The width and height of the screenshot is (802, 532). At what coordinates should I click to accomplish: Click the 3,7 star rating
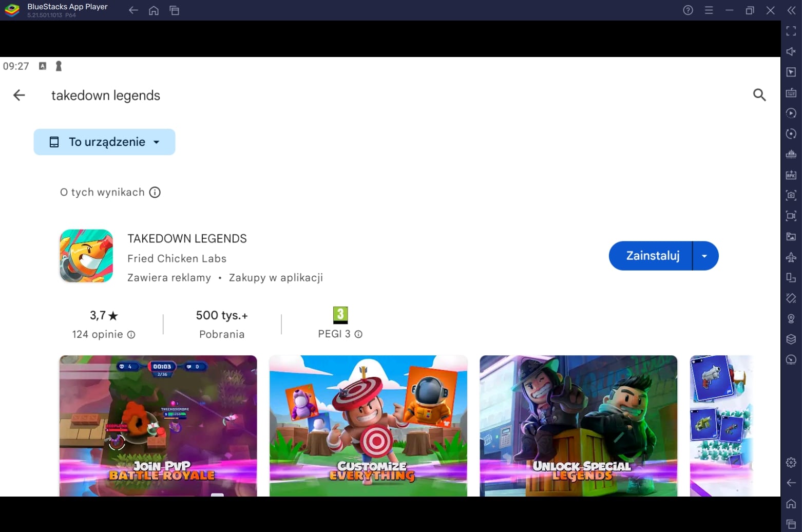[x=104, y=315]
